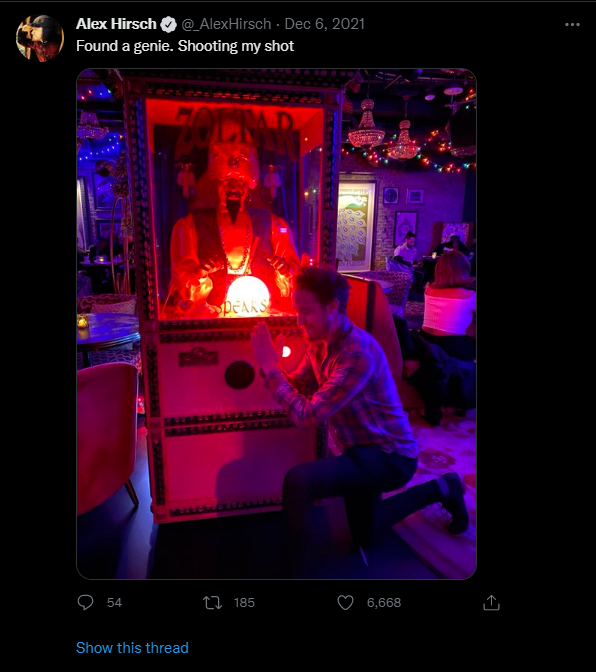Viewport: 596px width, 672px height.
Task: Click the retweet arrows icon
Action: point(213,603)
